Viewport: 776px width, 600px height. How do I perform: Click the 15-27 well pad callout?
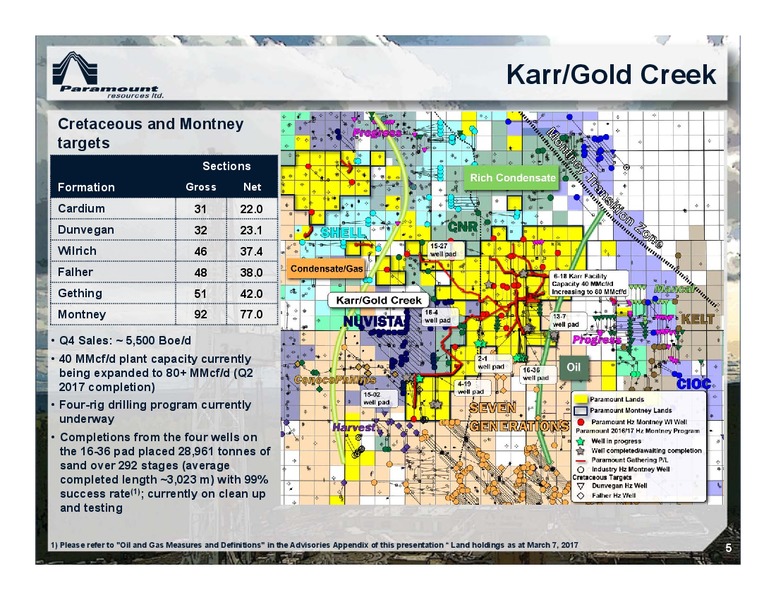click(446, 250)
